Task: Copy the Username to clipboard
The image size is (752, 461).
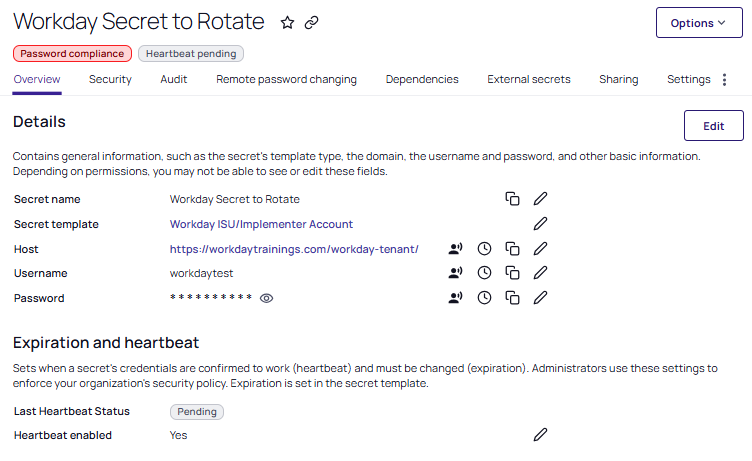Action: 512,273
